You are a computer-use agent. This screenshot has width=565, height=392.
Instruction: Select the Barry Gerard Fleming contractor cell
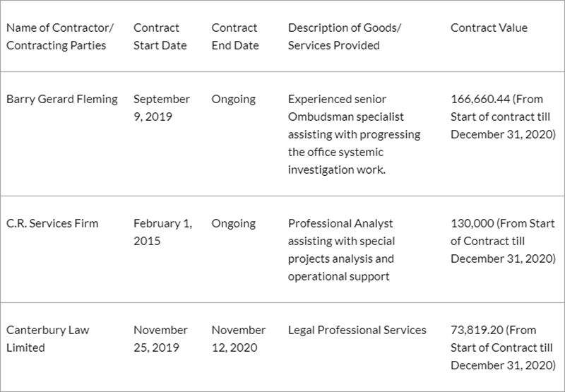(61, 99)
